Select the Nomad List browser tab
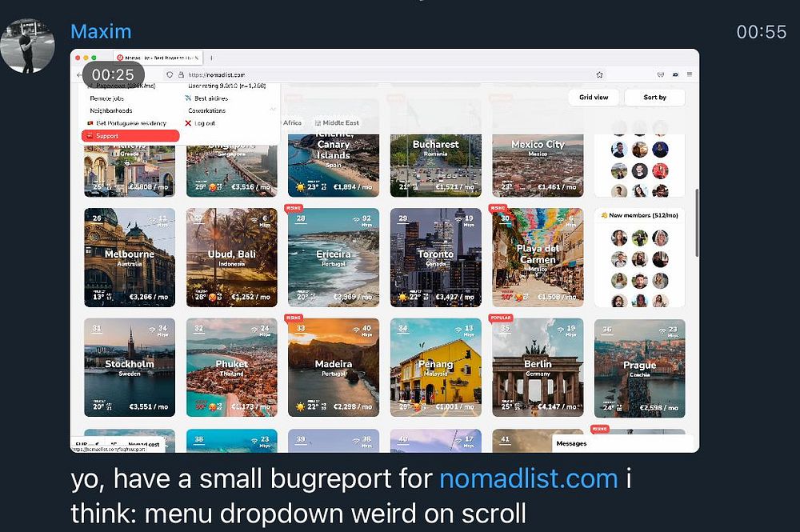Screen dimensions: 800x532 point(159,58)
